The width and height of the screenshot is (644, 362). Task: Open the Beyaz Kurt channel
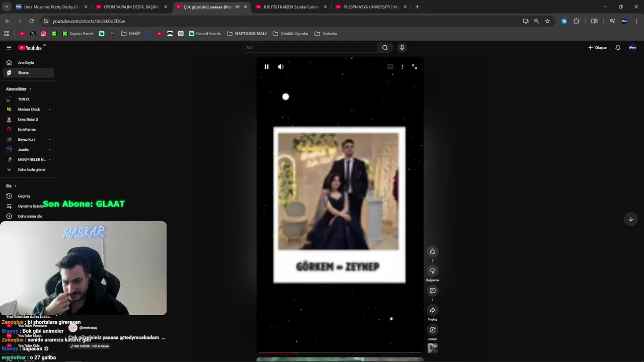click(28, 139)
